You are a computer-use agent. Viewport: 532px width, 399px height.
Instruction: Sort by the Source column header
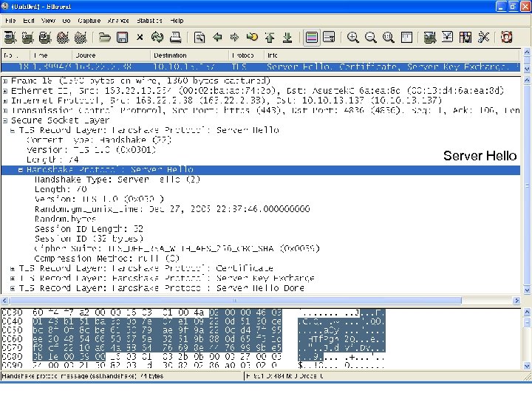(111, 55)
